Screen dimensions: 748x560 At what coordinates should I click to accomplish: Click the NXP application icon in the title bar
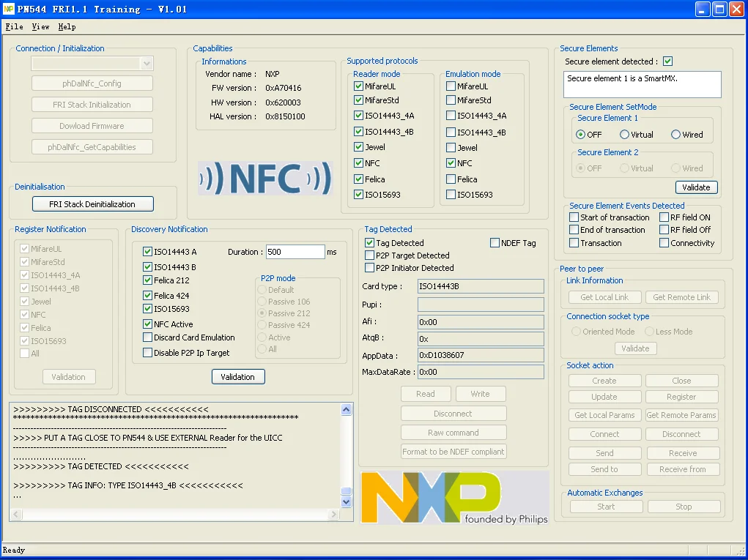(9, 9)
